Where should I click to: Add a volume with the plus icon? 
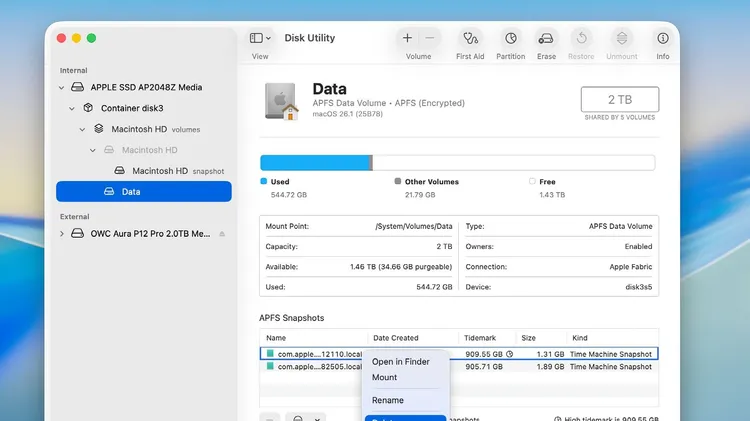tap(407, 38)
